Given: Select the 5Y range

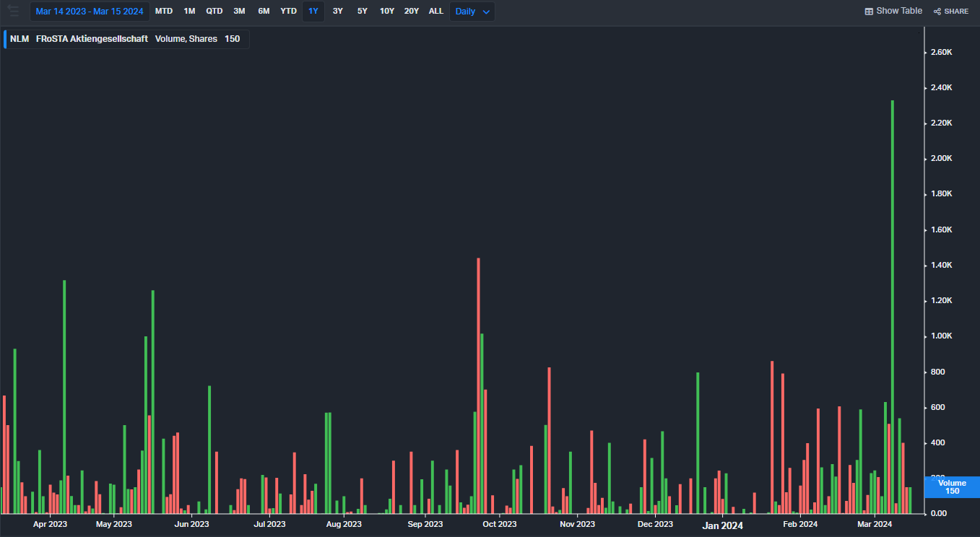Looking at the screenshot, I should [x=363, y=12].
